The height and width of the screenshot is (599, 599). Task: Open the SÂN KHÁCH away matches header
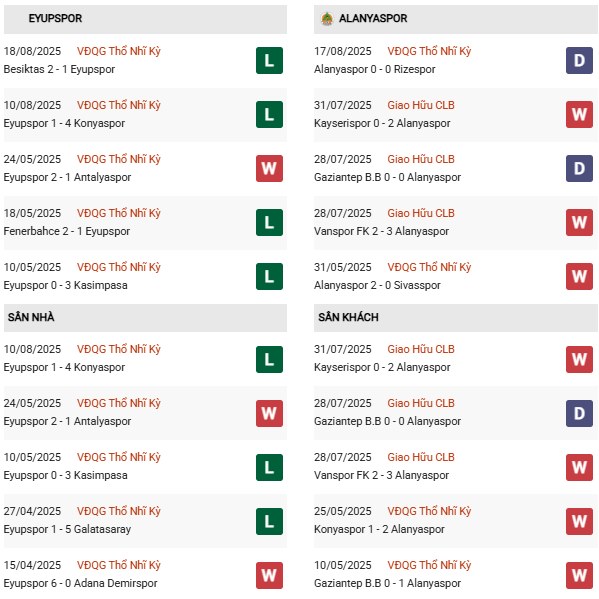[455, 317]
